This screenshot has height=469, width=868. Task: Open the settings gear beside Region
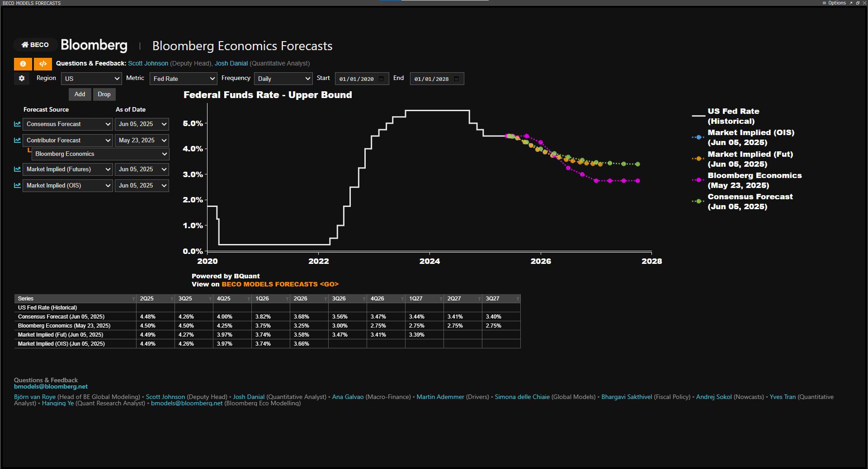(x=21, y=78)
